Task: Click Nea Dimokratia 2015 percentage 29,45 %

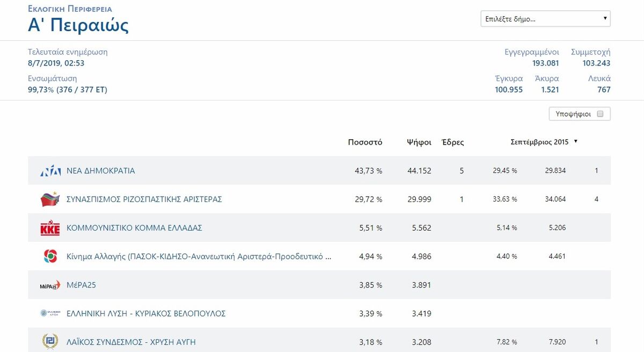Action: click(x=505, y=171)
